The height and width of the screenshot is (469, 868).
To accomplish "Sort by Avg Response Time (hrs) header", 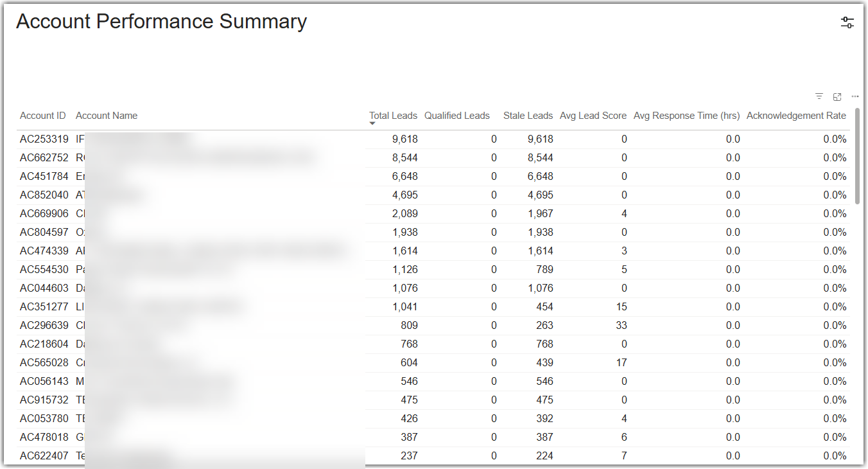I will click(x=686, y=116).
